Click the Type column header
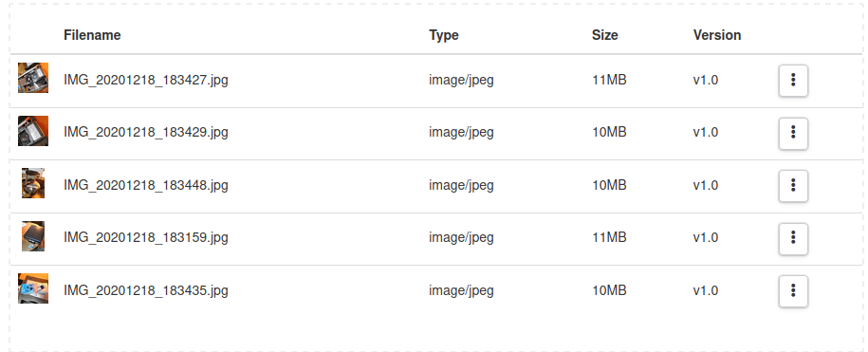The image size is (868, 352). coord(443,35)
